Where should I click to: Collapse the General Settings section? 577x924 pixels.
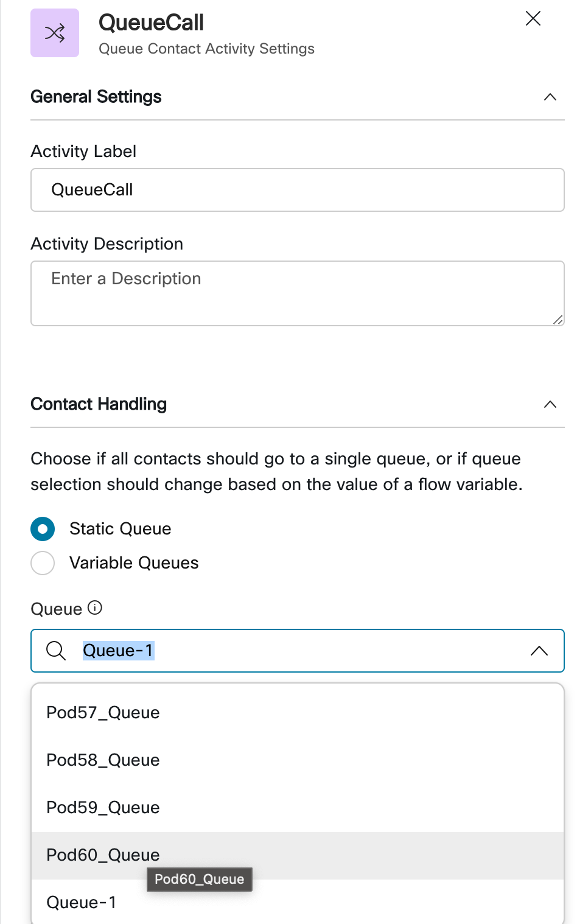tap(550, 97)
